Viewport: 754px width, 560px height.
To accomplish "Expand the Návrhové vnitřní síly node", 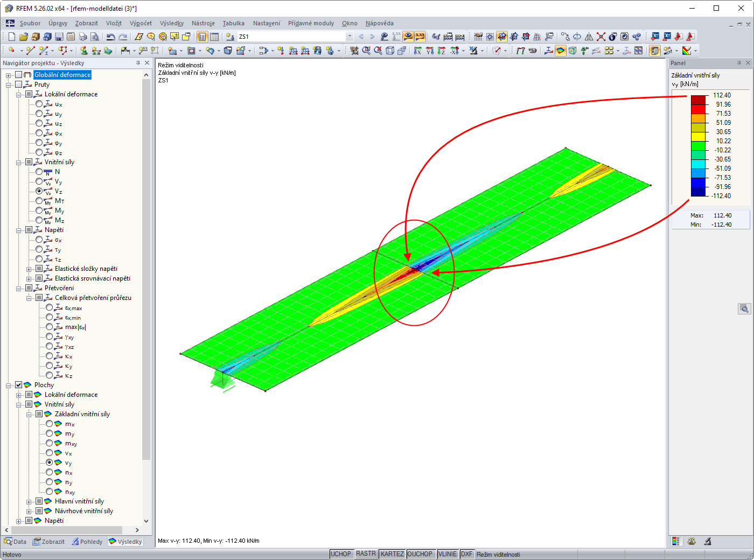I will click(x=29, y=511).
